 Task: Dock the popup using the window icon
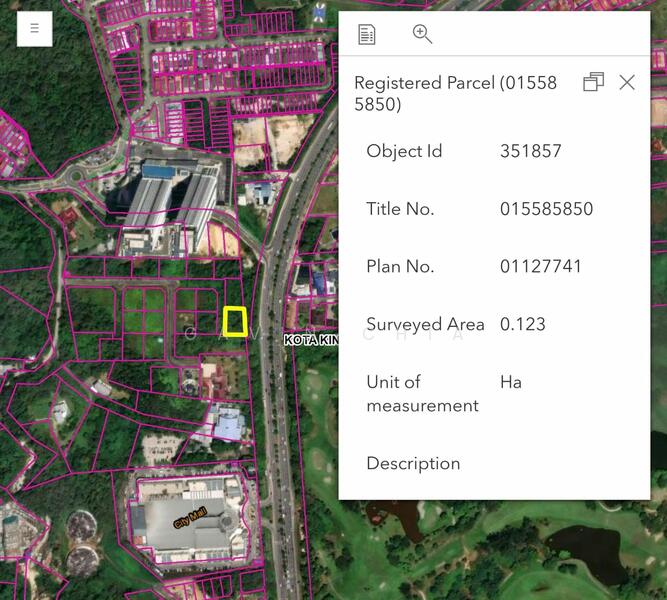[x=593, y=82]
